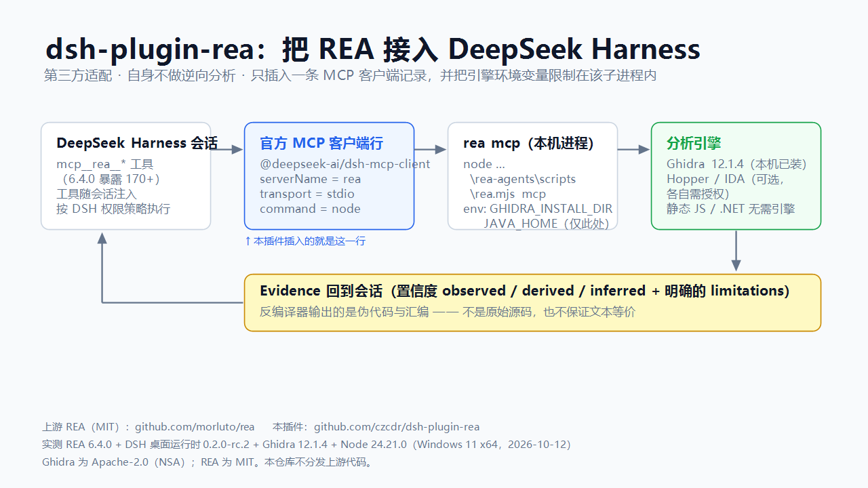Select the green '分析引擎' heading
Screen dimensions: 868x488
pos(694,143)
